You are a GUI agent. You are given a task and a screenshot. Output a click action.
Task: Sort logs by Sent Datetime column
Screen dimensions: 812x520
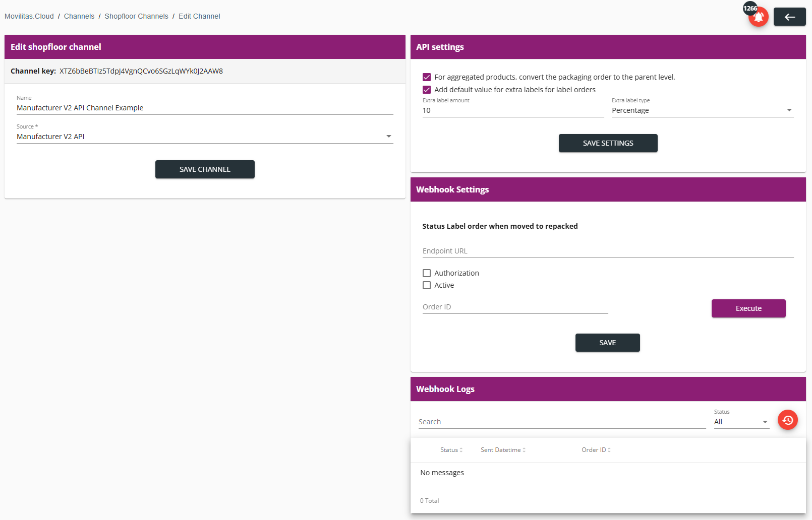tap(503, 450)
